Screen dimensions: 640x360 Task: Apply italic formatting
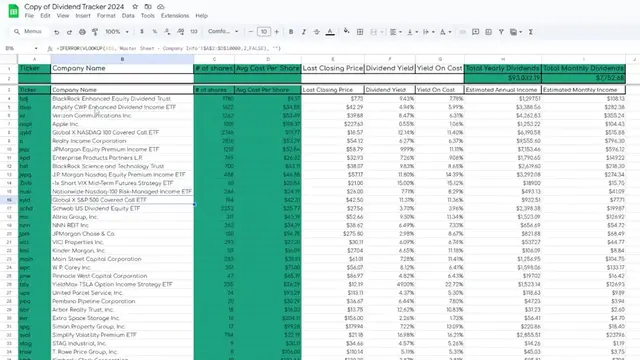pyautogui.click(x=304, y=32)
